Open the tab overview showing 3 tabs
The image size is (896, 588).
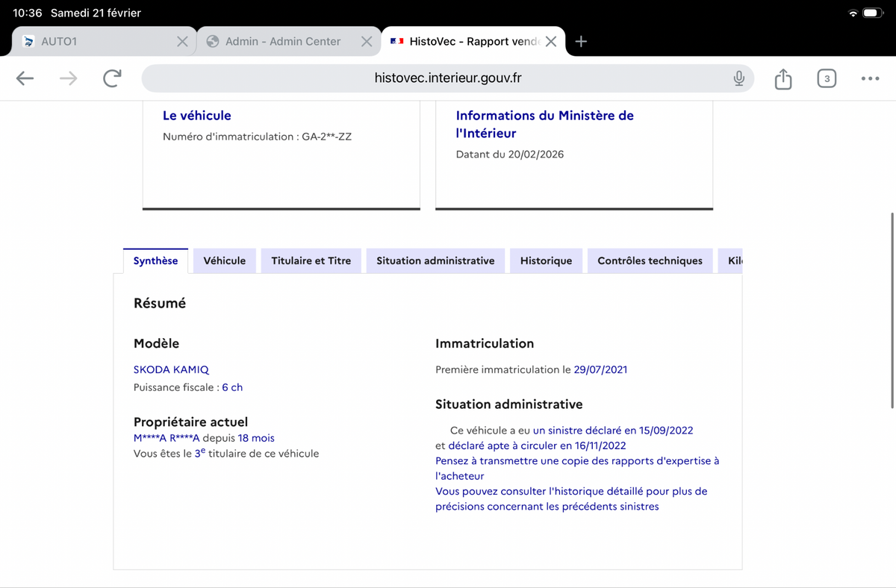pyautogui.click(x=827, y=78)
